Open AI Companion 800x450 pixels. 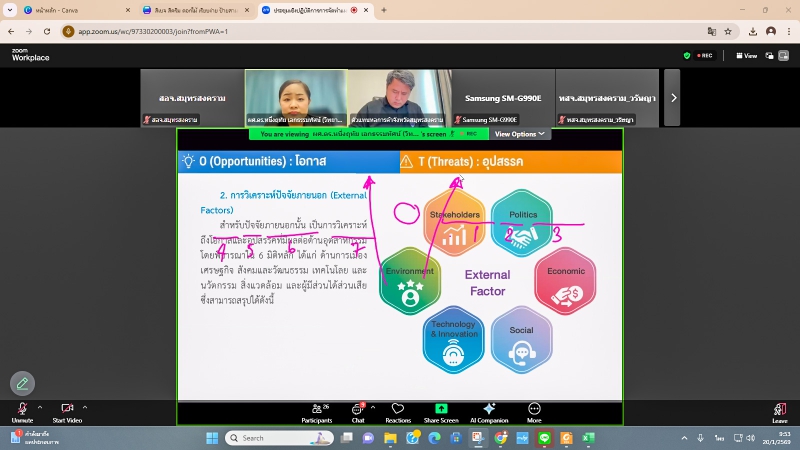coord(488,410)
